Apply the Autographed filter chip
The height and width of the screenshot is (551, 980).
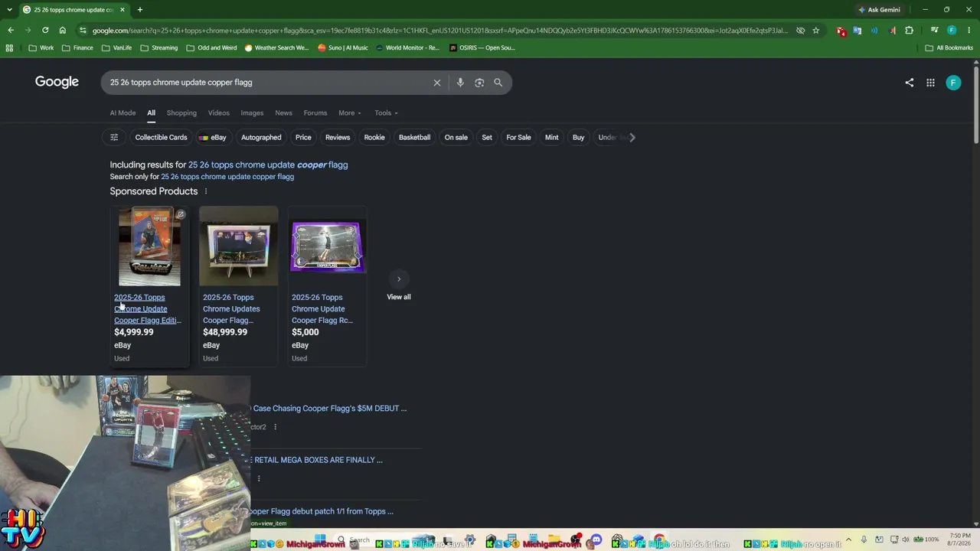click(x=261, y=138)
